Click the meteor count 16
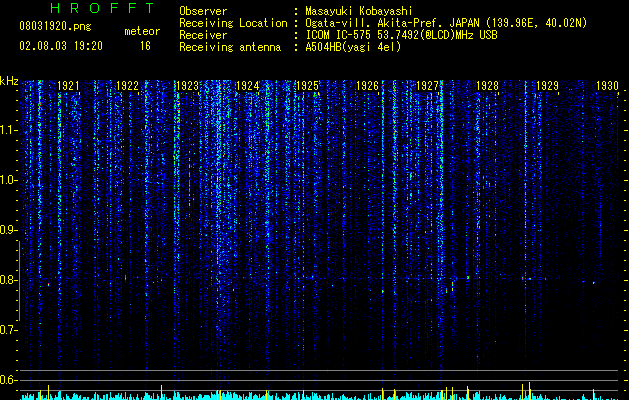Screen dimensions: 629x400 145,46
